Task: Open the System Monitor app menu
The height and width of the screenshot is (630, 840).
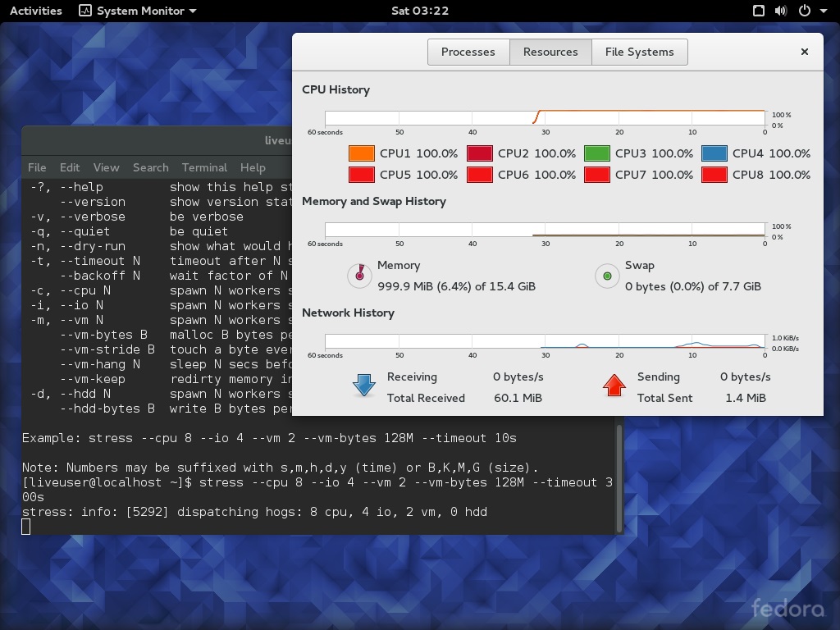Action: [x=138, y=11]
